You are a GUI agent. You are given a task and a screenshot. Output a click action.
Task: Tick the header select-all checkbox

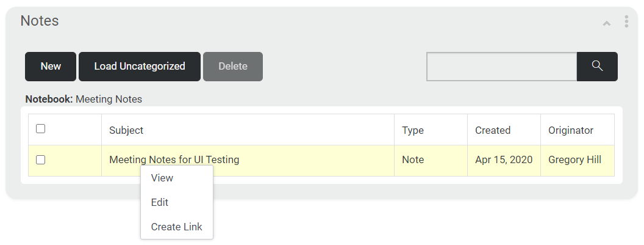40,129
